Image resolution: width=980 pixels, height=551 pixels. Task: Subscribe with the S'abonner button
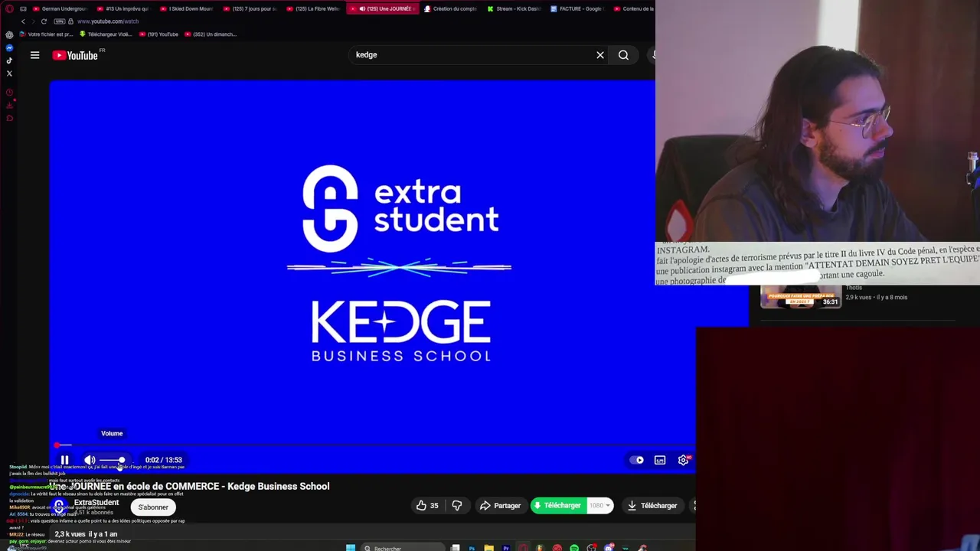pos(153,507)
